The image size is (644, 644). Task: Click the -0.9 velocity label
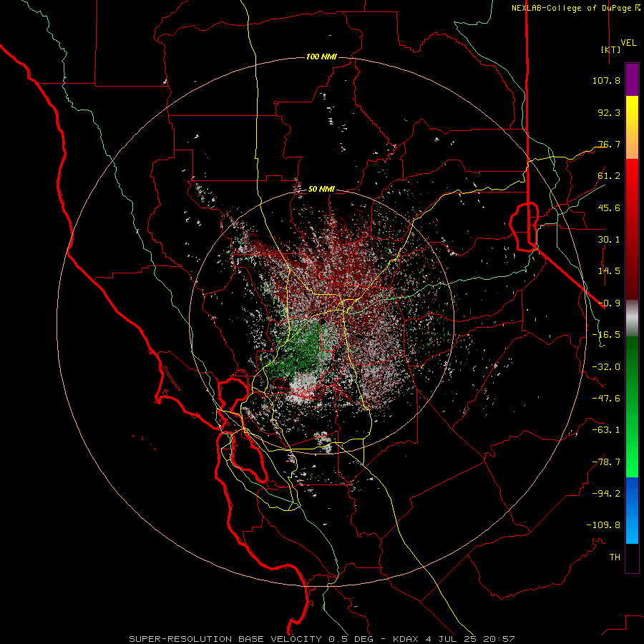tap(609, 303)
